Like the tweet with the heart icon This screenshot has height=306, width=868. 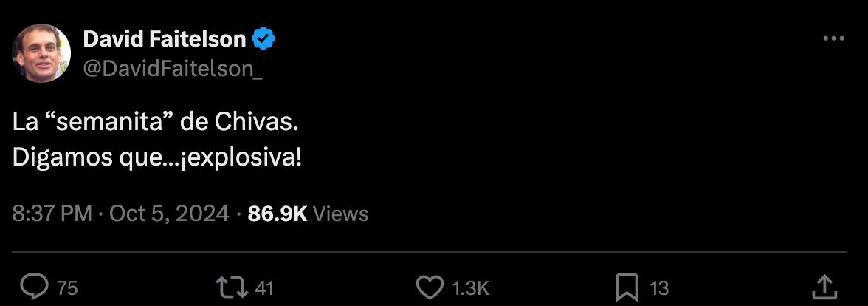tap(429, 287)
